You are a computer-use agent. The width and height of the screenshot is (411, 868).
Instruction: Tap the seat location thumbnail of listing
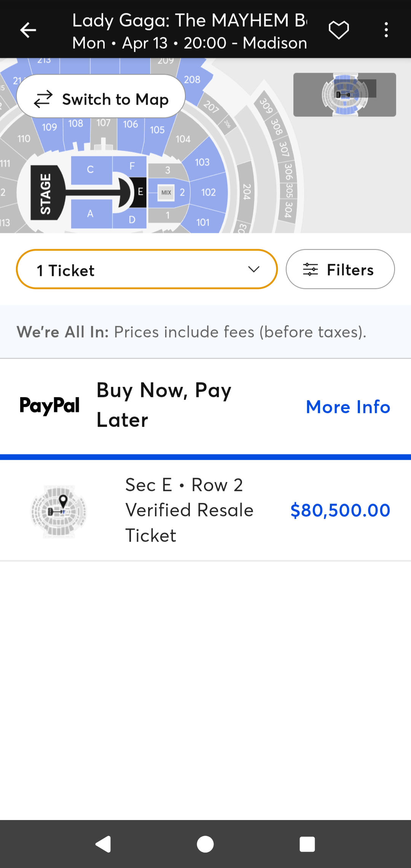[59, 511]
